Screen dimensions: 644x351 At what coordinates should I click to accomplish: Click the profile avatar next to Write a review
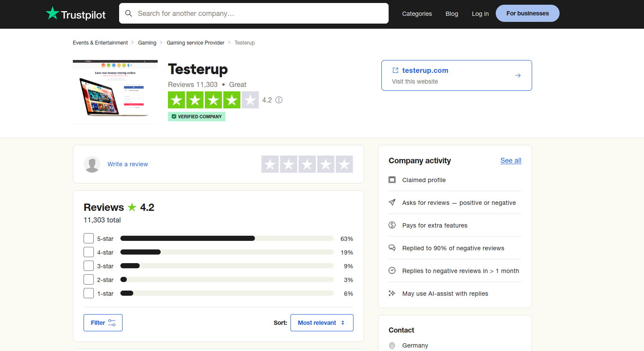[x=92, y=164]
